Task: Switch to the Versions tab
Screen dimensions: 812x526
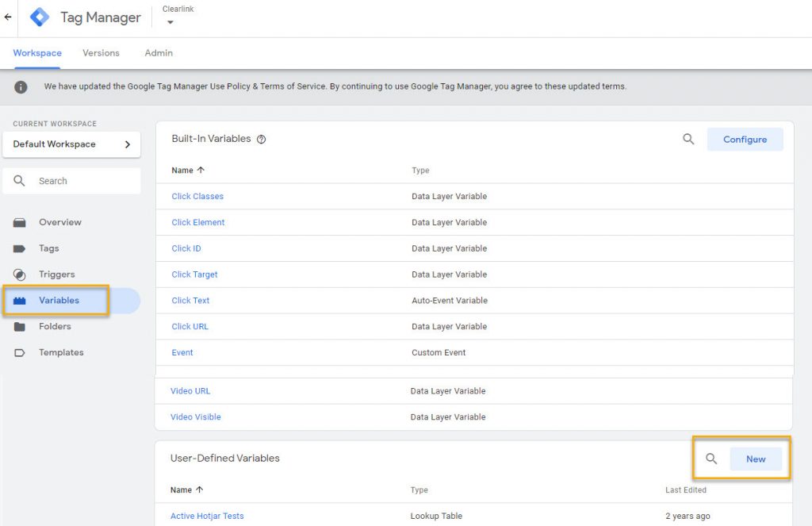Action: click(101, 53)
